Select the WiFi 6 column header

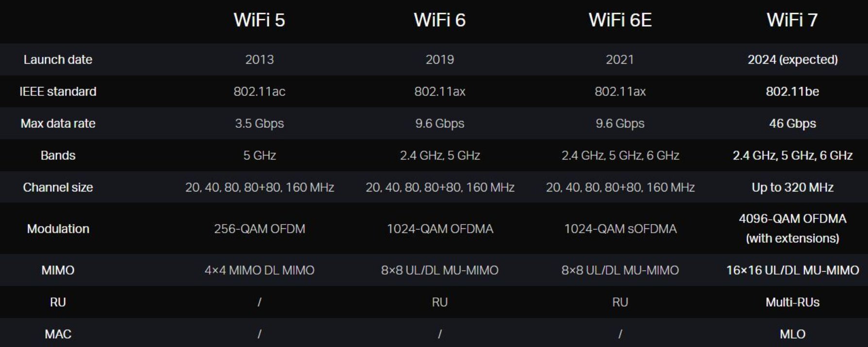pyautogui.click(x=439, y=20)
